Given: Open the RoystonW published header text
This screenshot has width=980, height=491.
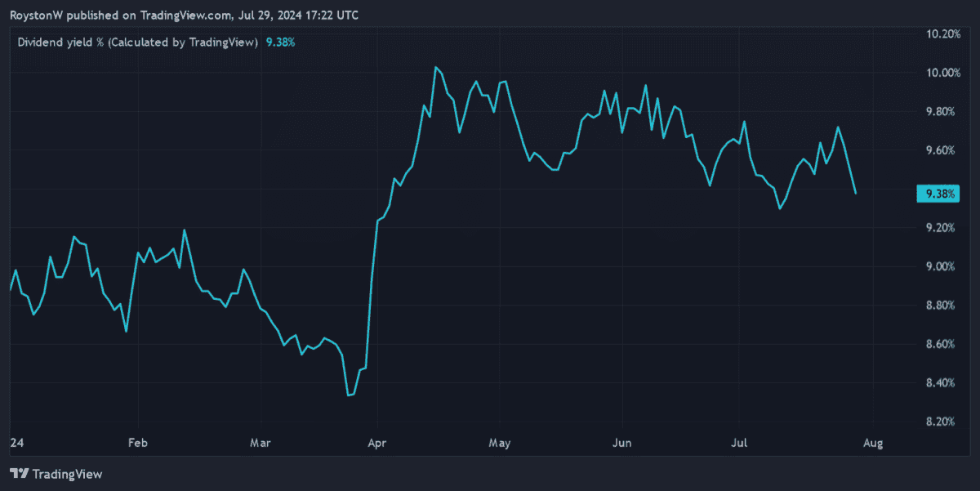Looking at the screenshot, I should pyautogui.click(x=183, y=16).
